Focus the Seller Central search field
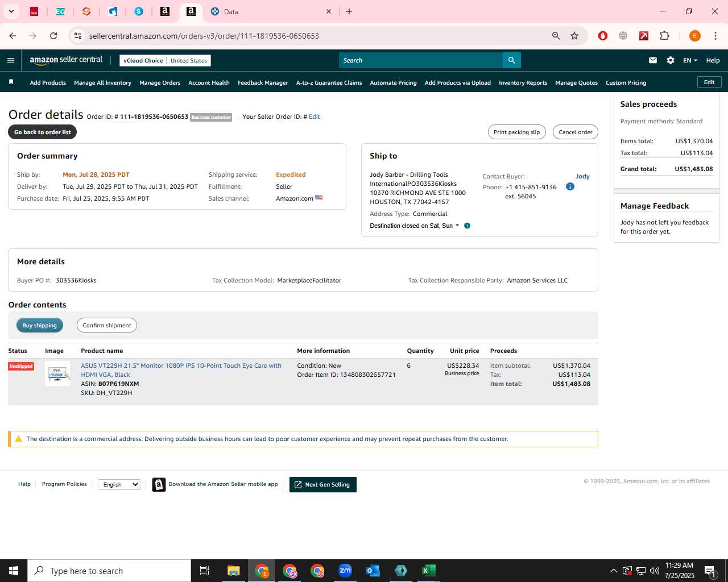This screenshot has height=582, width=728. point(421,60)
